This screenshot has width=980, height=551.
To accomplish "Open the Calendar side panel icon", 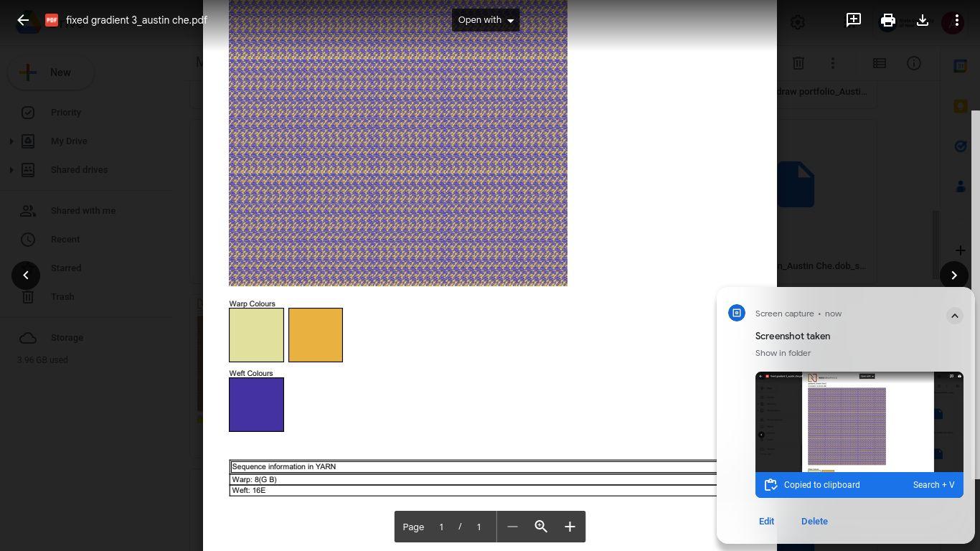I will [961, 66].
